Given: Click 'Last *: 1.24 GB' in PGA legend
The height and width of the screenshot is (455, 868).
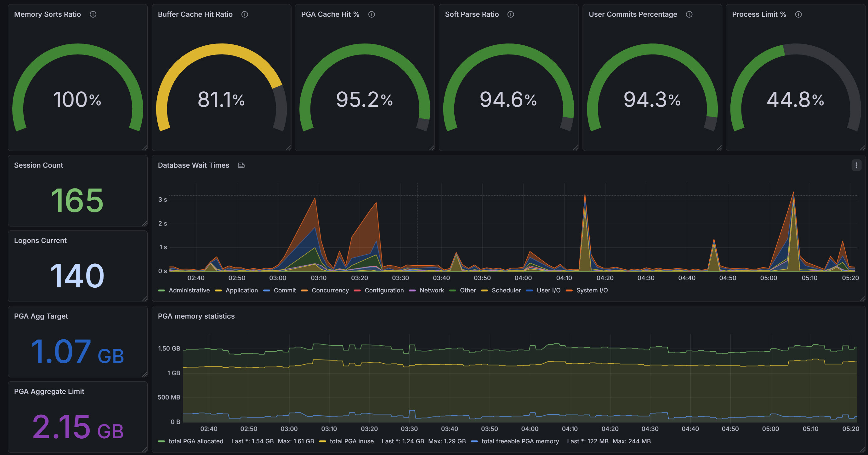Looking at the screenshot, I should coord(403,441).
